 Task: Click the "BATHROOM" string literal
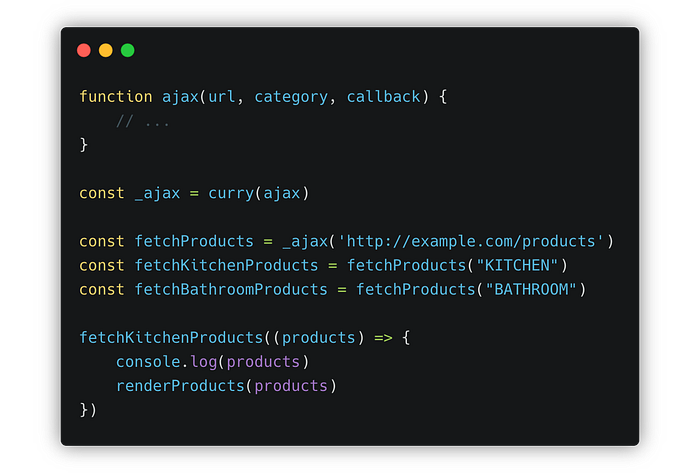coord(531,290)
